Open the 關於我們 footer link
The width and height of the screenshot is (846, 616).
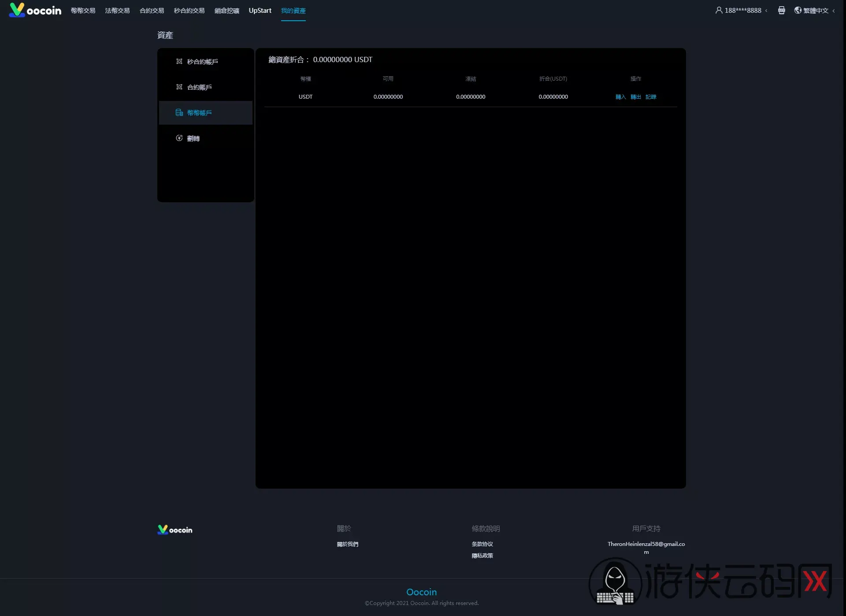[x=348, y=544]
